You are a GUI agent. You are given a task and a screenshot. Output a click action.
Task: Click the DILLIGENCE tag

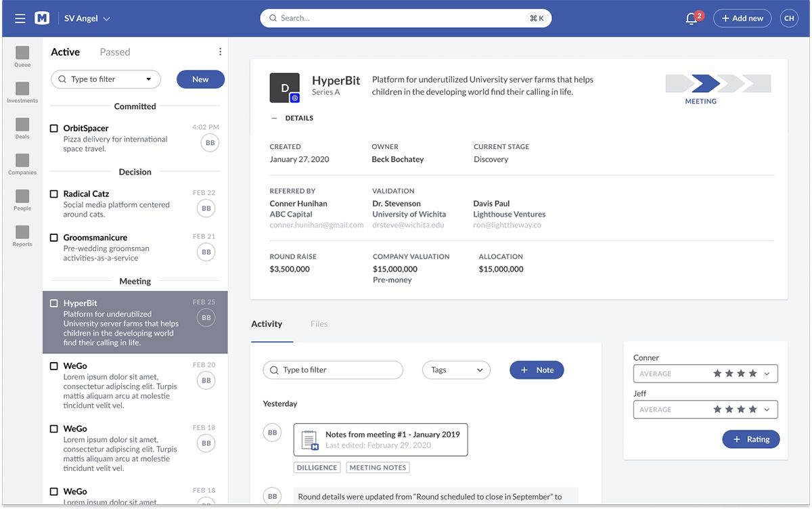tap(317, 468)
